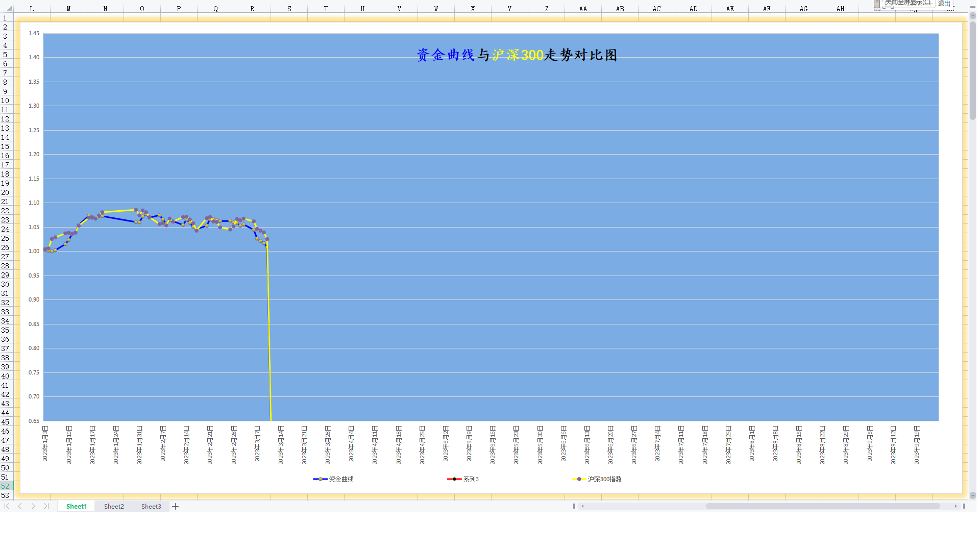Switch to Sheet2 tab
The width and height of the screenshot is (980, 551).
[114, 506]
